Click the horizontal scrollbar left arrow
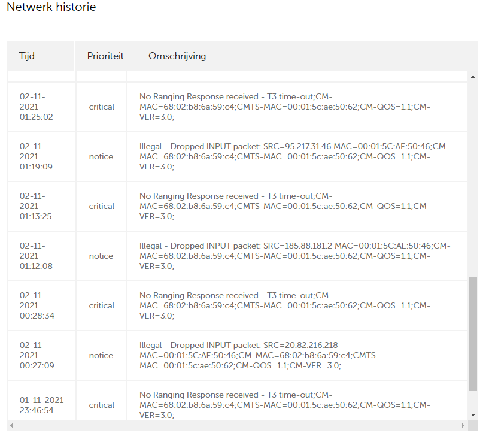The image size is (486, 448). click(11, 426)
